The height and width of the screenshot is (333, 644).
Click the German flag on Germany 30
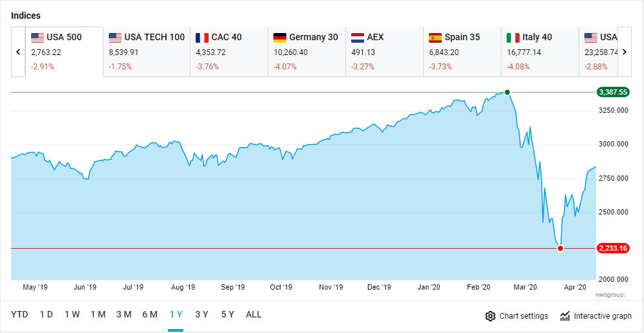pyautogui.click(x=280, y=37)
